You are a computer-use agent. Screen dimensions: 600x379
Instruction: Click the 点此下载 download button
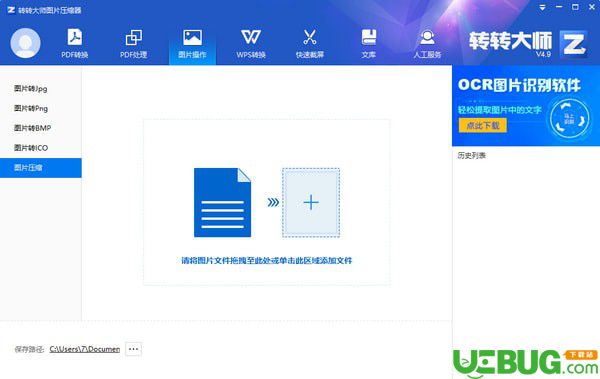coord(483,126)
